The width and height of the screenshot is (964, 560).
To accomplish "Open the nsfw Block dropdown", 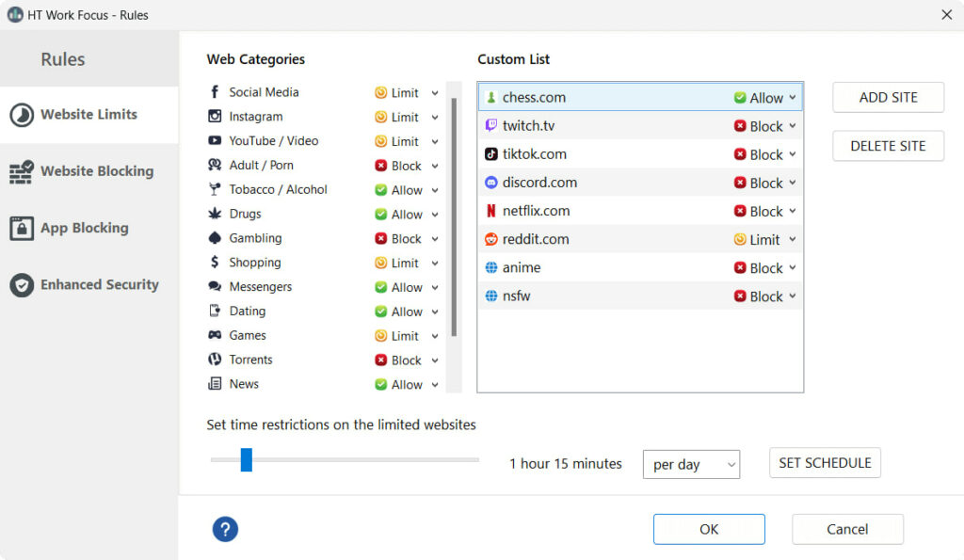I will [764, 296].
